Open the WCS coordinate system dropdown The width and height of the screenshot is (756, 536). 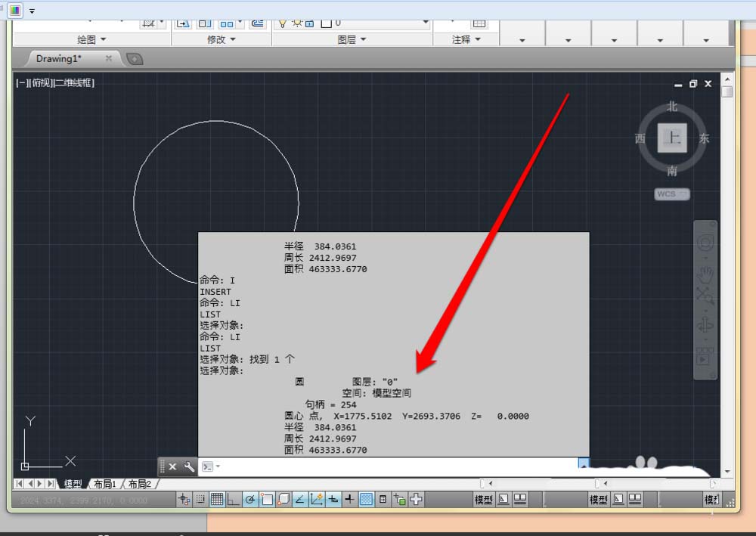[672, 194]
